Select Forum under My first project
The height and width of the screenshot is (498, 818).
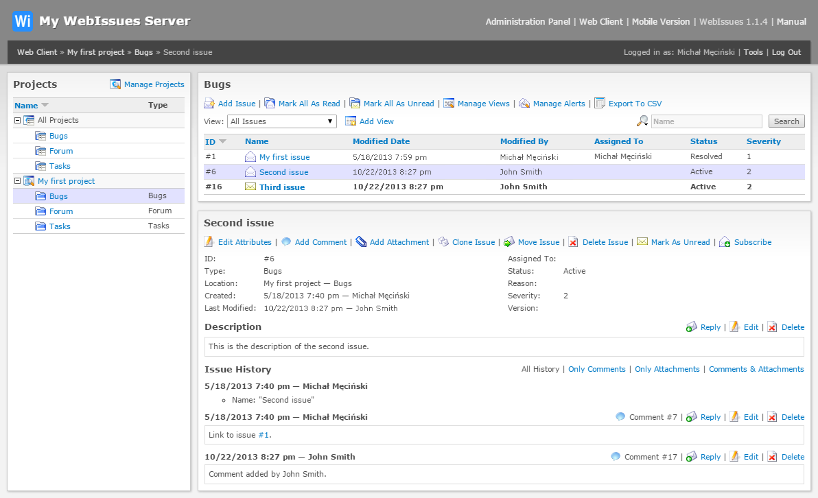(x=61, y=211)
